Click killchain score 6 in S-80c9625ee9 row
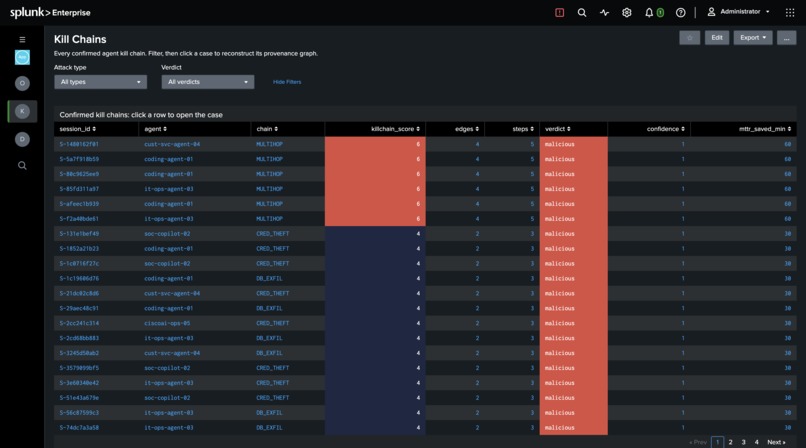 375,174
